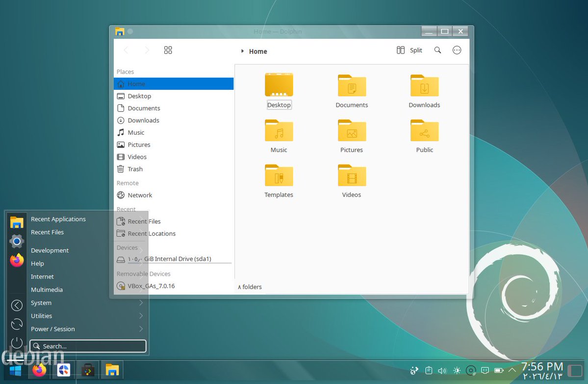Image resolution: width=588 pixels, height=384 pixels.
Task: Click the breadcrumb arrow before Home
Action: coord(243,51)
